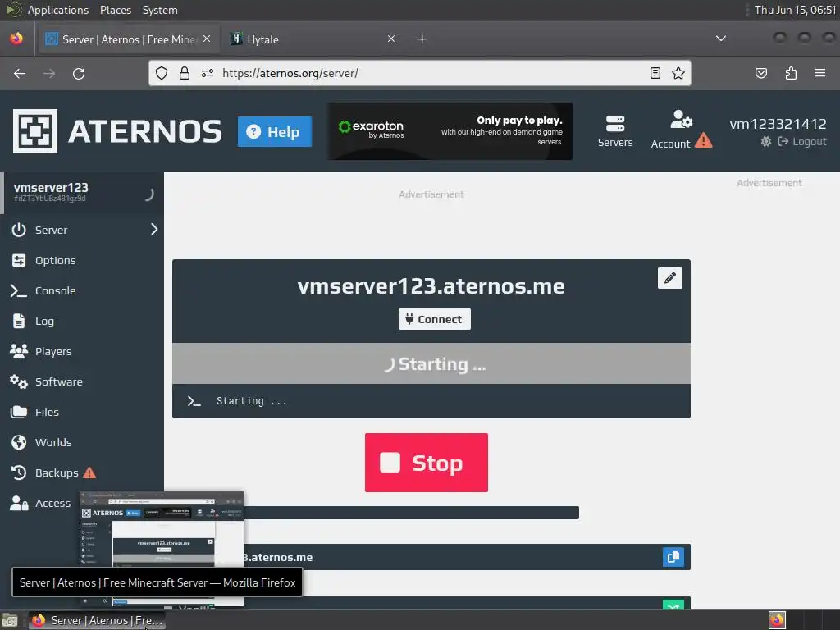Click the Options sliders icon
Screen dimensions: 840x630
coord(19,260)
